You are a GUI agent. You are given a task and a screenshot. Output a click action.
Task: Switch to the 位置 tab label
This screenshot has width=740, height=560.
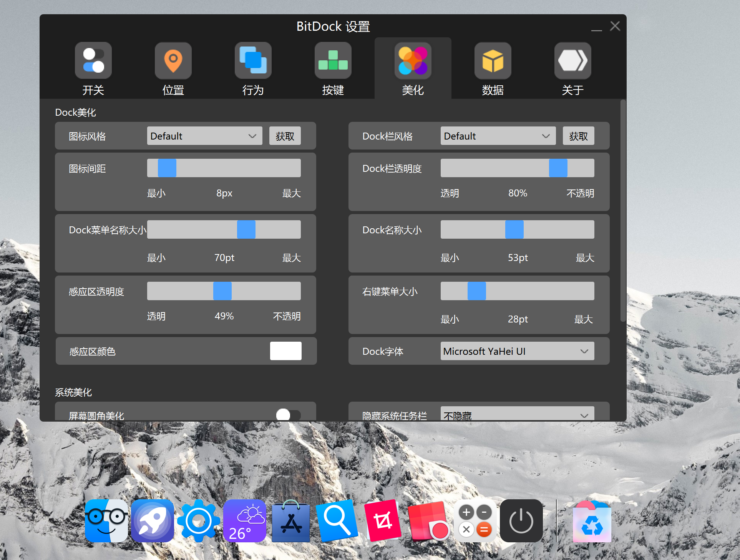tap(173, 90)
